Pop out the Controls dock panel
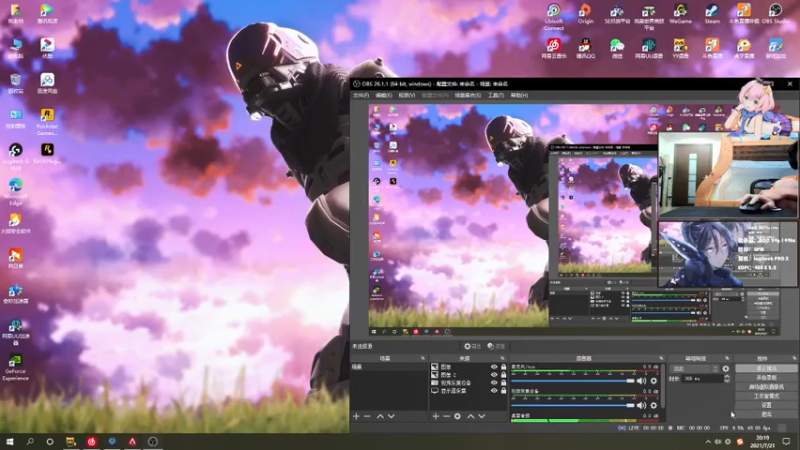800x450 pixels. (794, 358)
